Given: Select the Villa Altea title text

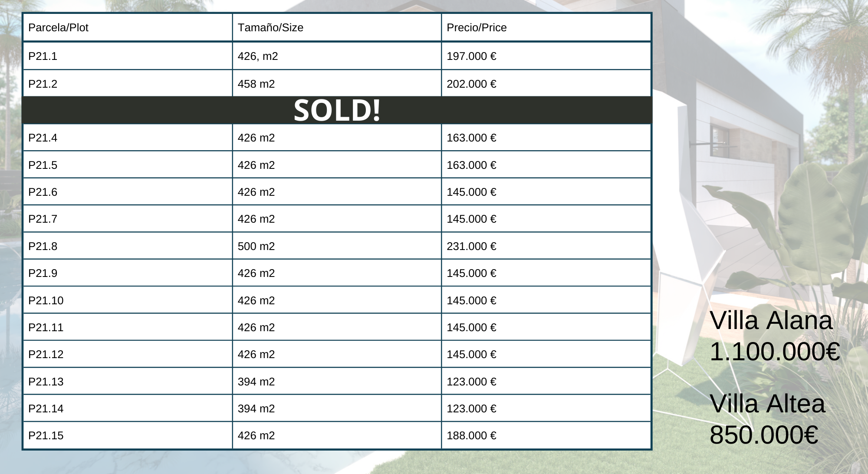Looking at the screenshot, I should (767, 403).
